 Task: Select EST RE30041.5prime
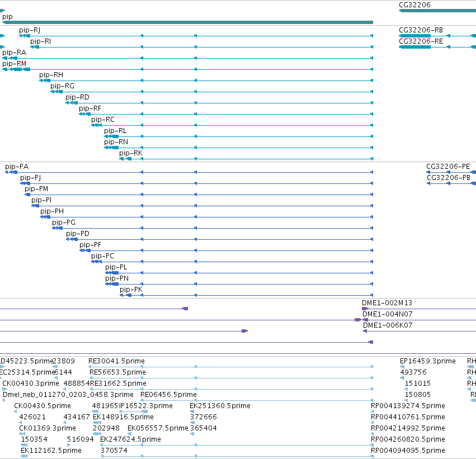(116, 361)
